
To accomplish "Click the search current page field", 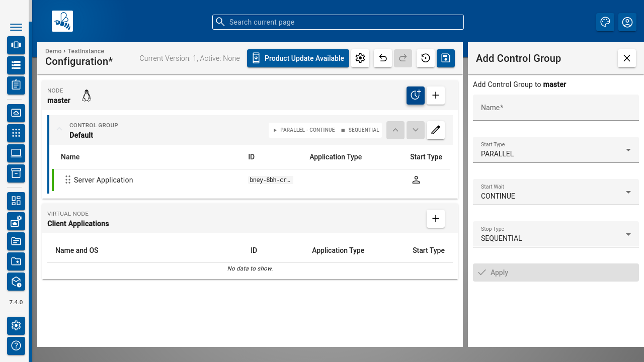I will 338,22.
